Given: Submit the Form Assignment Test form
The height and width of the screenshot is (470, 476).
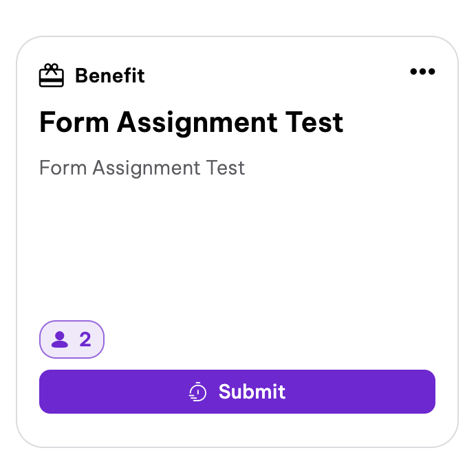Looking at the screenshot, I should tap(237, 392).
